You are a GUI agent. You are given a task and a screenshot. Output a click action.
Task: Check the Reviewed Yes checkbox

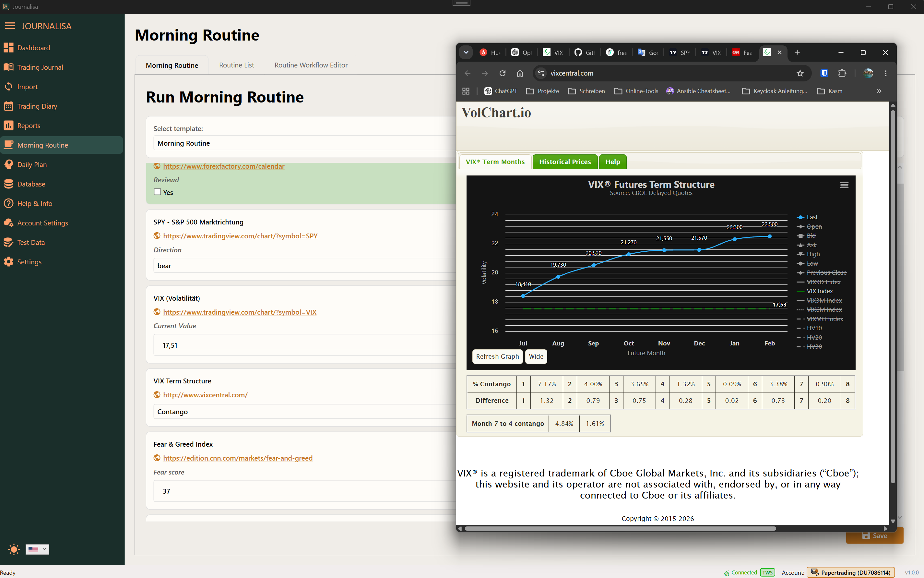click(158, 192)
